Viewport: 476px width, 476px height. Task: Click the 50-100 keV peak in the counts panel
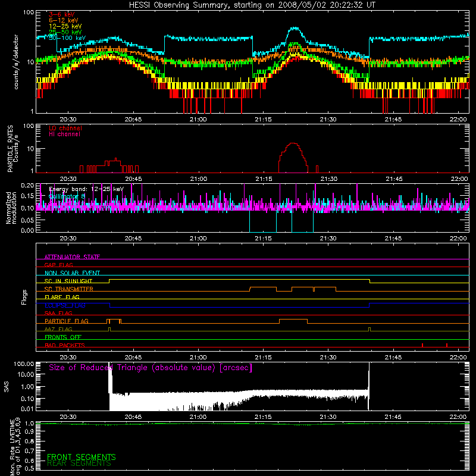(x=295, y=28)
